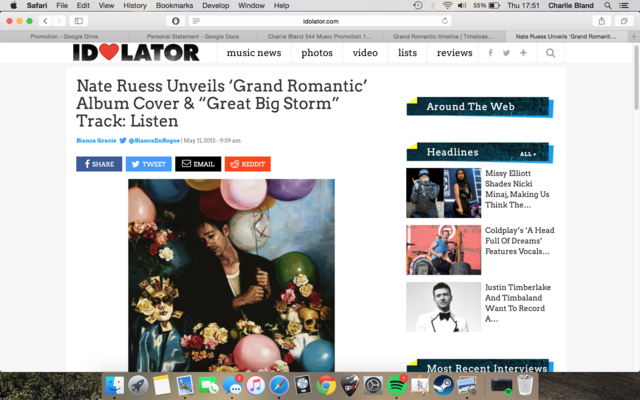Click the REDDIT button
640x400 pixels.
(x=248, y=164)
